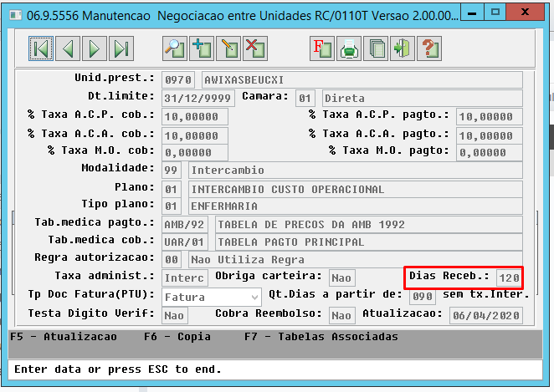Close the Manutencao window
This screenshot has width=554, height=392.
(525, 13)
